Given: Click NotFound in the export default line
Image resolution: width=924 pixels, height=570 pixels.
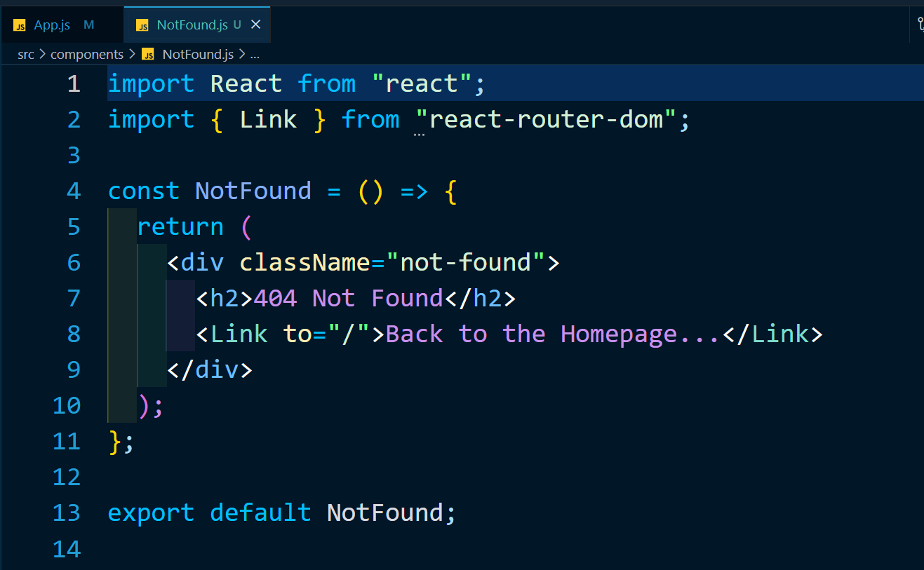Looking at the screenshot, I should pyautogui.click(x=384, y=513).
